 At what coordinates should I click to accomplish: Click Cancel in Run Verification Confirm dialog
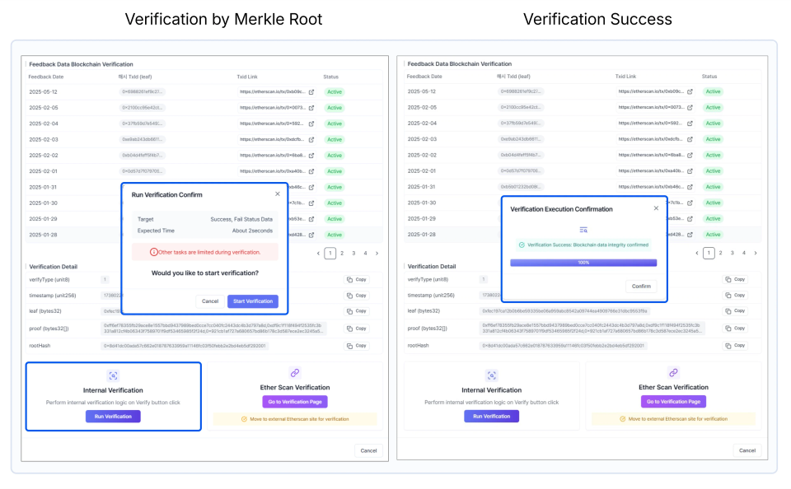210,301
